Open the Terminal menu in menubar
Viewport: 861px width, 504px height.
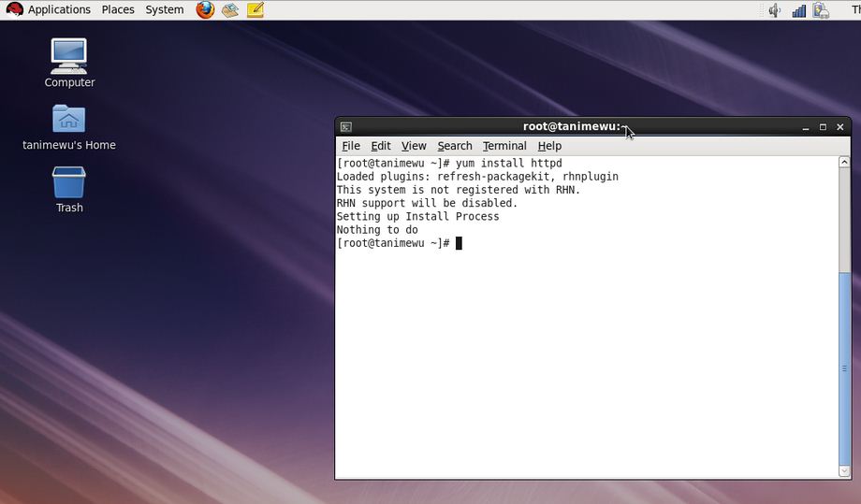[x=504, y=146]
